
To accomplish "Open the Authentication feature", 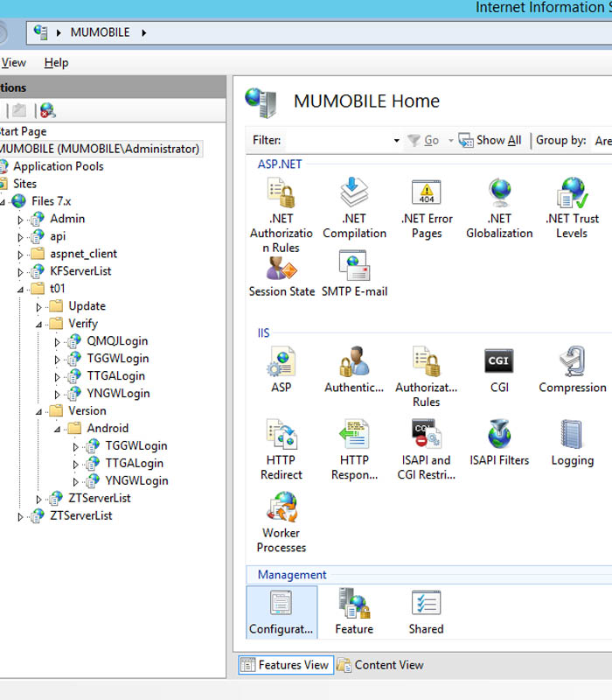I will (354, 369).
